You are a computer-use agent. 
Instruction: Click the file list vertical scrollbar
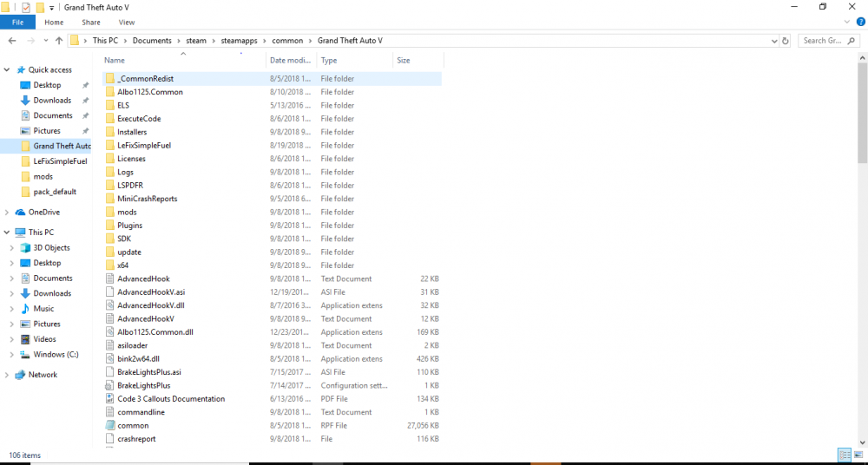(863, 113)
